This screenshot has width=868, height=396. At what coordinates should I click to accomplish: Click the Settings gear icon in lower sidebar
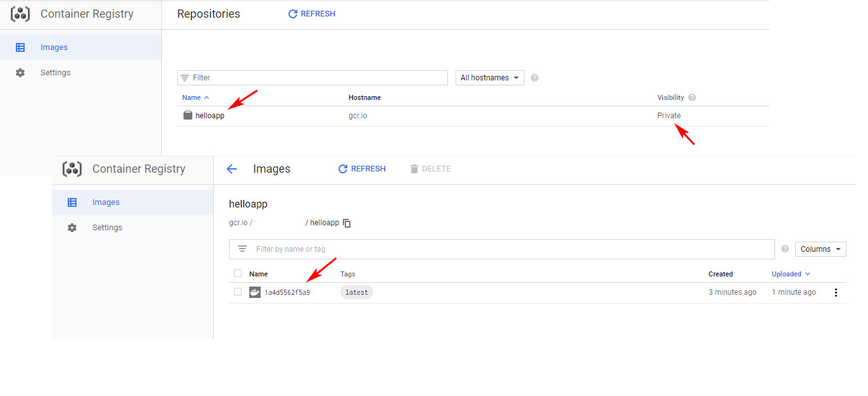point(72,228)
